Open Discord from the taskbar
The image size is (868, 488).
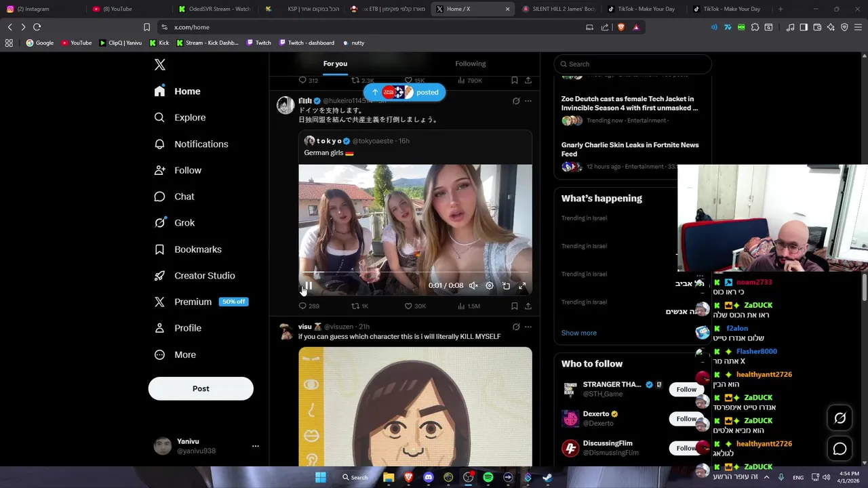coord(429,477)
